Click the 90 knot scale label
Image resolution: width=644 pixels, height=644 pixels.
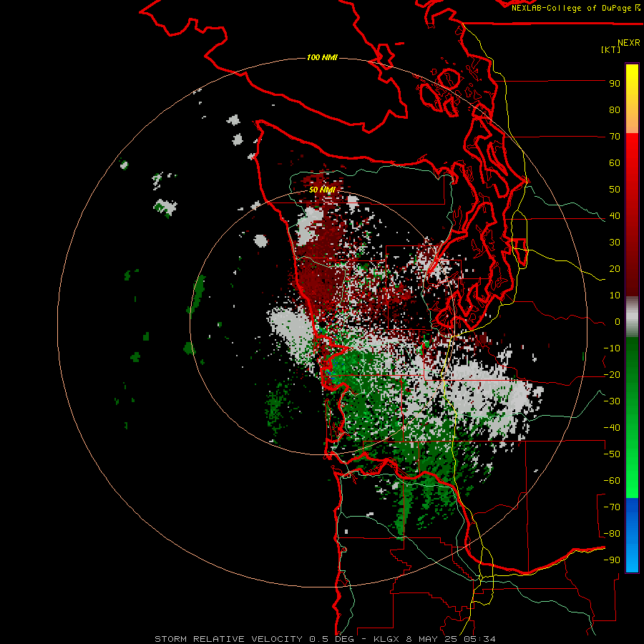tap(615, 84)
